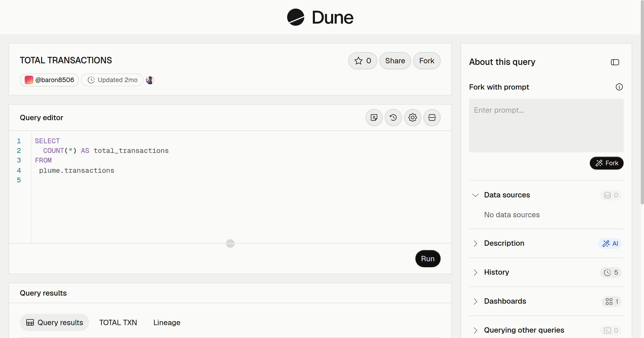Click the Querying other queries count badge
Image resolution: width=644 pixels, height=338 pixels.
(611, 330)
